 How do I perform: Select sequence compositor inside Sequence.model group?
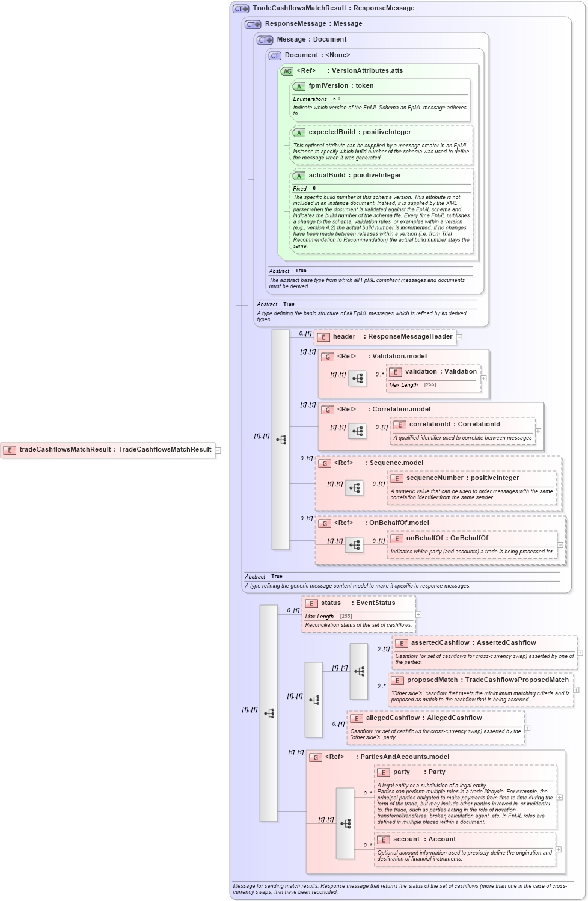[354, 488]
